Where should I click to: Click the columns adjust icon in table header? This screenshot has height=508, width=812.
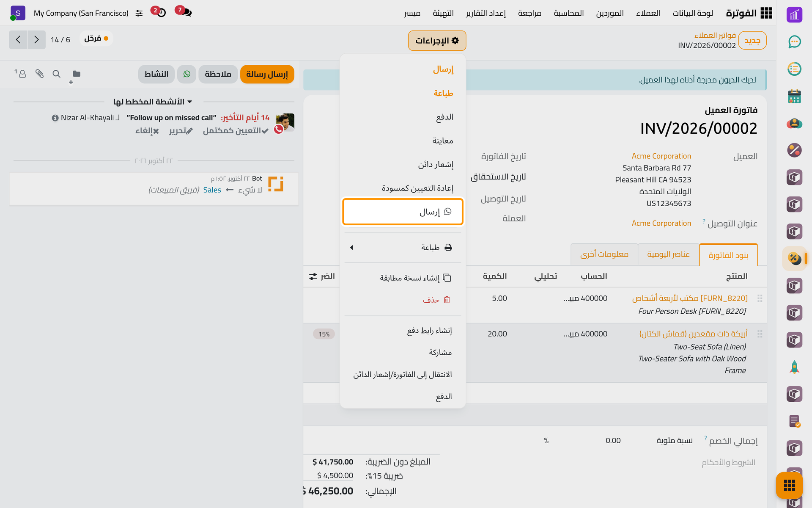[313, 276]
